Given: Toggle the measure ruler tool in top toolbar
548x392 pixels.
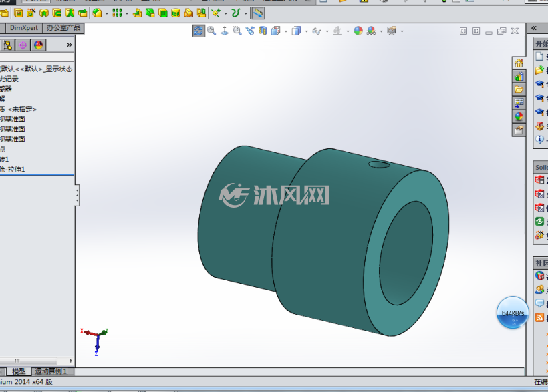Looking at the screenshot, I should (x=258, y=13).
